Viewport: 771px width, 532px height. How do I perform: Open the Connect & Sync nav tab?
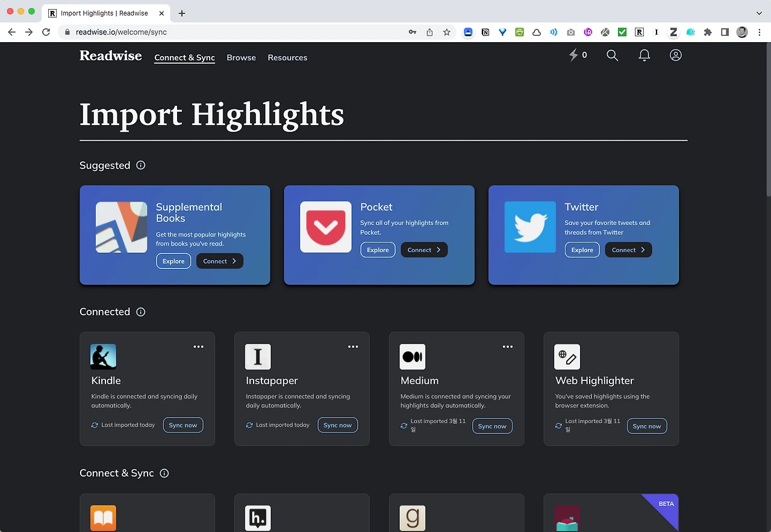(x=184, y=58)
